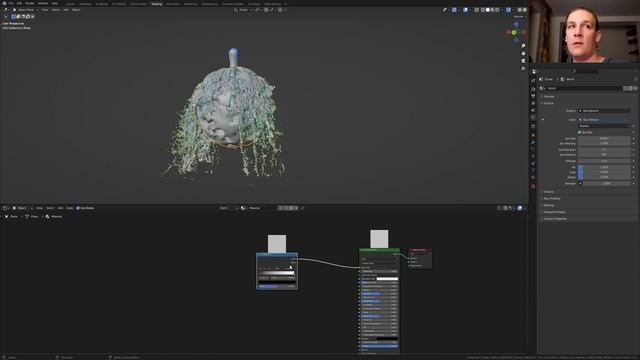Switch viewport to material preview shading
Screen dimensions: 640x360
493,10
